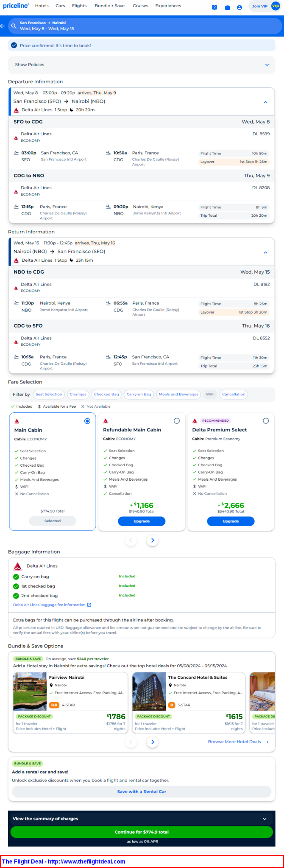Show next hotel deals with right arrow
This screenshot has width=284, height=868.
(153, 742)
